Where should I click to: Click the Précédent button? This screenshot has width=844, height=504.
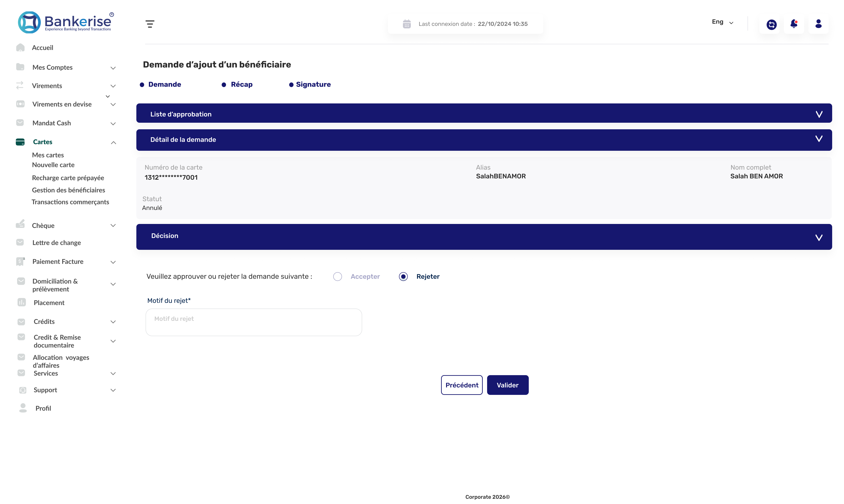tap(461, 385)
